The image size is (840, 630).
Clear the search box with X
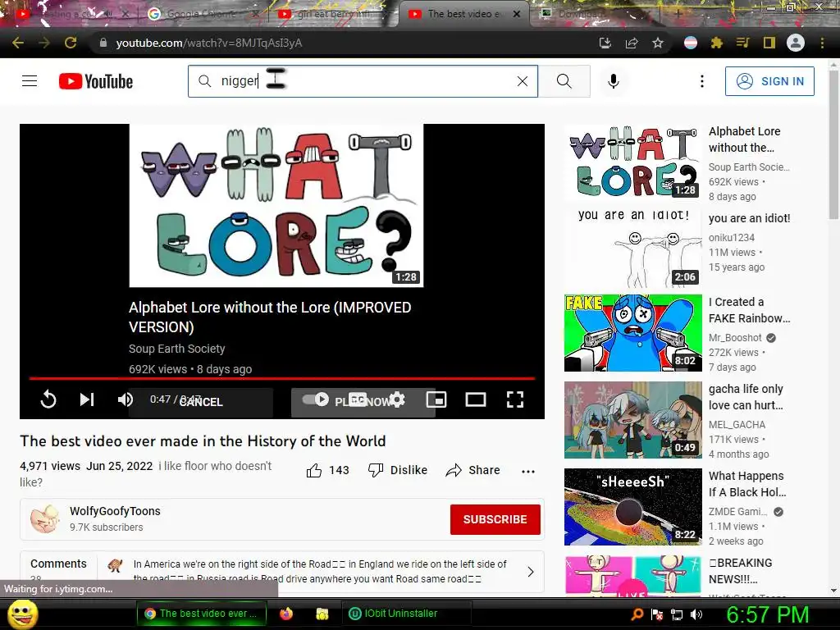[523, 81]
